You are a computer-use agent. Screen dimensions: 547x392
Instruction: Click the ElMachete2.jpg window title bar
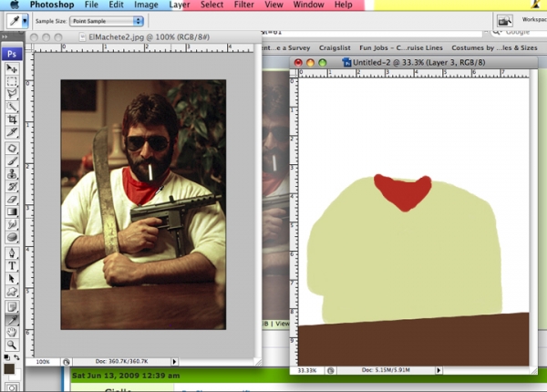click(x=143, y=37)
